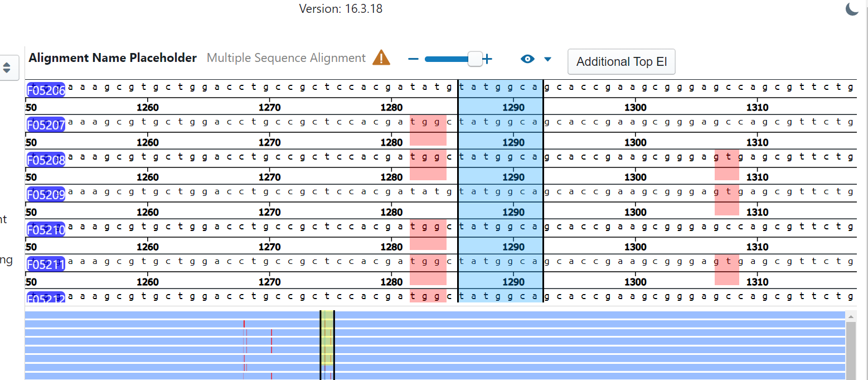Select the F05207 sequence label
This screenshot has width=868, height=380.
[46, 125]
